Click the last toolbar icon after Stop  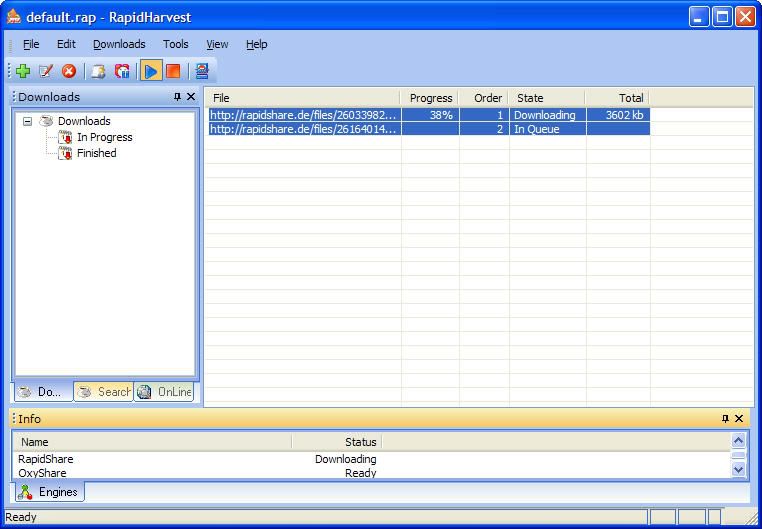pyautogui.click(x=202, y=71)
